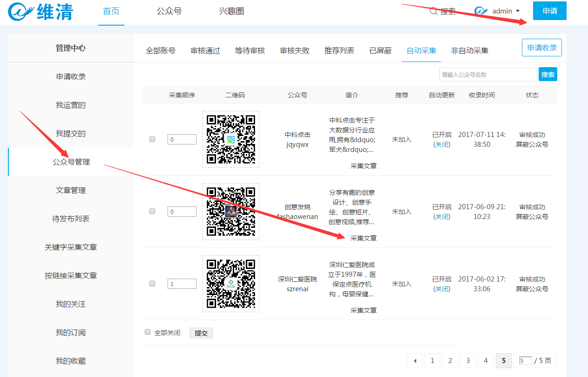Click 屏蔽公众号 for 深圳仁爱医院
The height and width of the screenshot is (377, 588).
coord(532,289)
